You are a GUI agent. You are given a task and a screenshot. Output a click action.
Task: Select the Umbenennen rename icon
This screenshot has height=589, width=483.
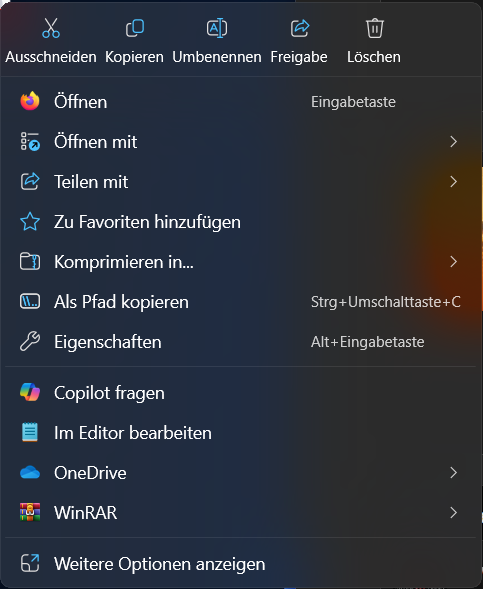(217, 28)
